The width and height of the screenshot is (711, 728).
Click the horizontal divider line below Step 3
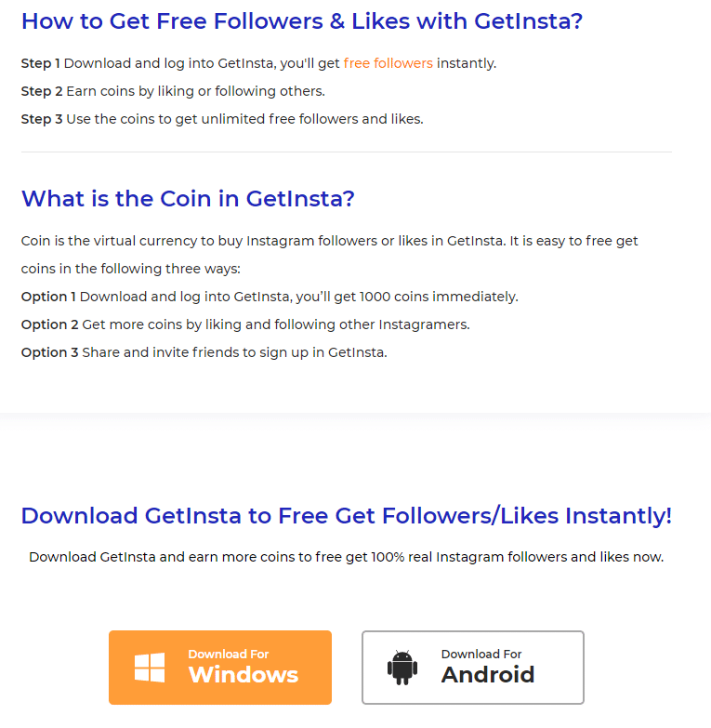[347, 152]
